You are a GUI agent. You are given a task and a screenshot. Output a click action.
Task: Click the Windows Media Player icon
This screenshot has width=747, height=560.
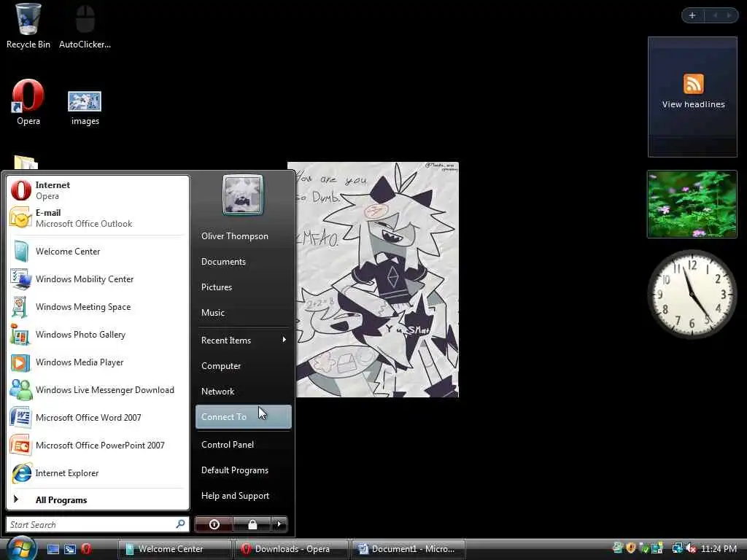click(20, 362)
